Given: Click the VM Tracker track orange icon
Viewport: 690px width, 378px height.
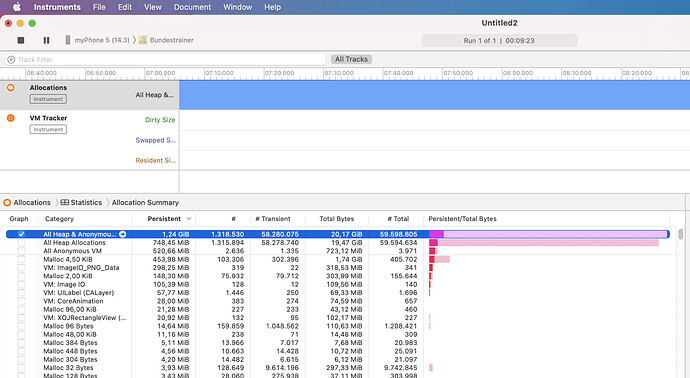Looking at the screenshot, I should (x=11, y=118).
